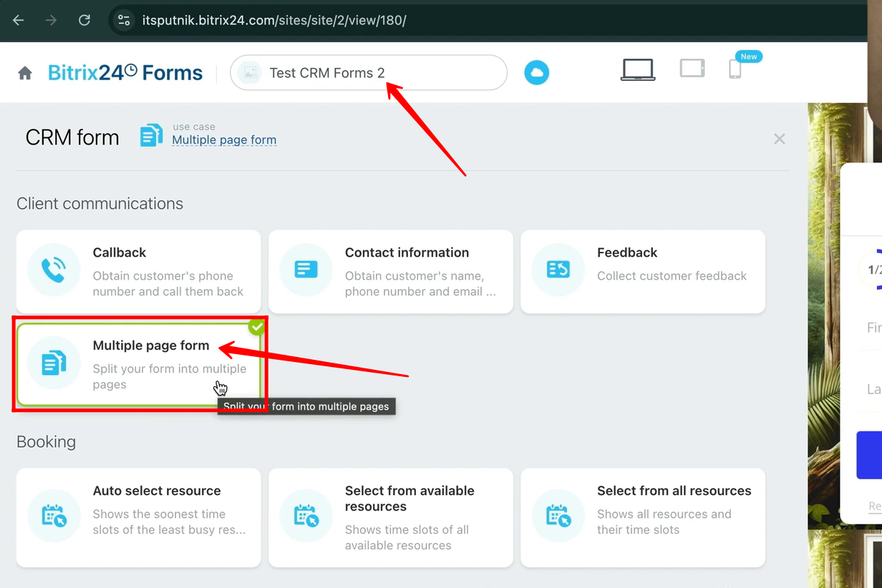This screenshot has height=588, width=882.
Task: Choose the Multiple page form template
Action: 140,365
